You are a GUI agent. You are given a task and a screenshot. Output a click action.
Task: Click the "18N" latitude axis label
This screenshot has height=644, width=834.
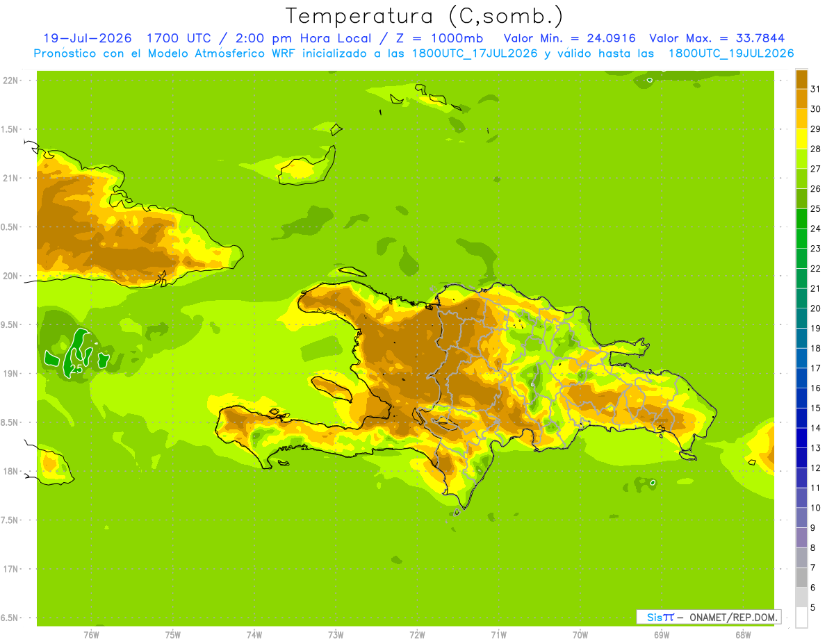pos(10,471)
